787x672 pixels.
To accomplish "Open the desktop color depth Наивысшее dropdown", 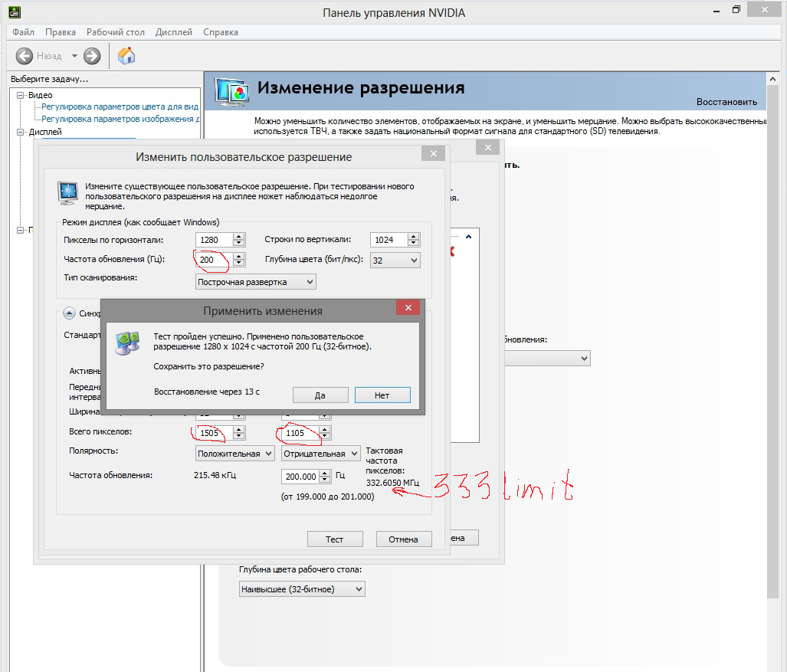I will (302, 589).
